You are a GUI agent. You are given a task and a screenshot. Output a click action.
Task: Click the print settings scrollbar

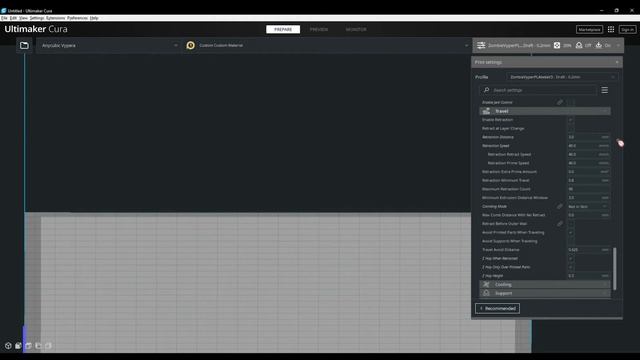615,269
